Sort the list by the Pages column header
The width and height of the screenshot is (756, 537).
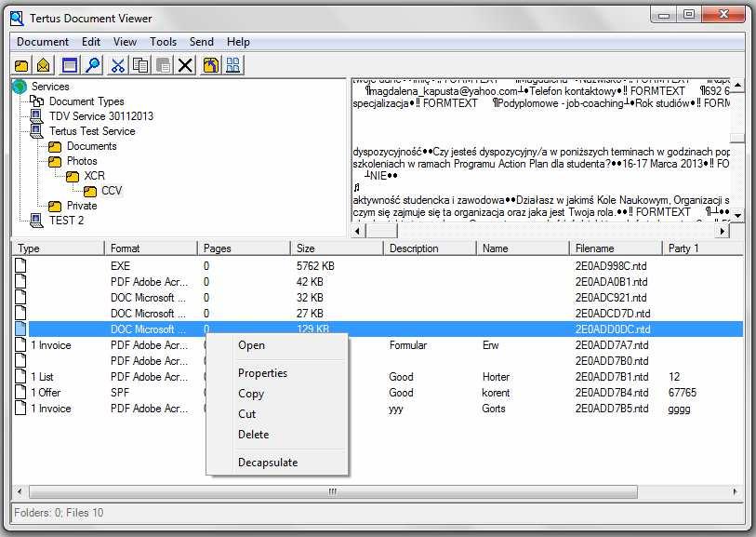pos(244,248)
